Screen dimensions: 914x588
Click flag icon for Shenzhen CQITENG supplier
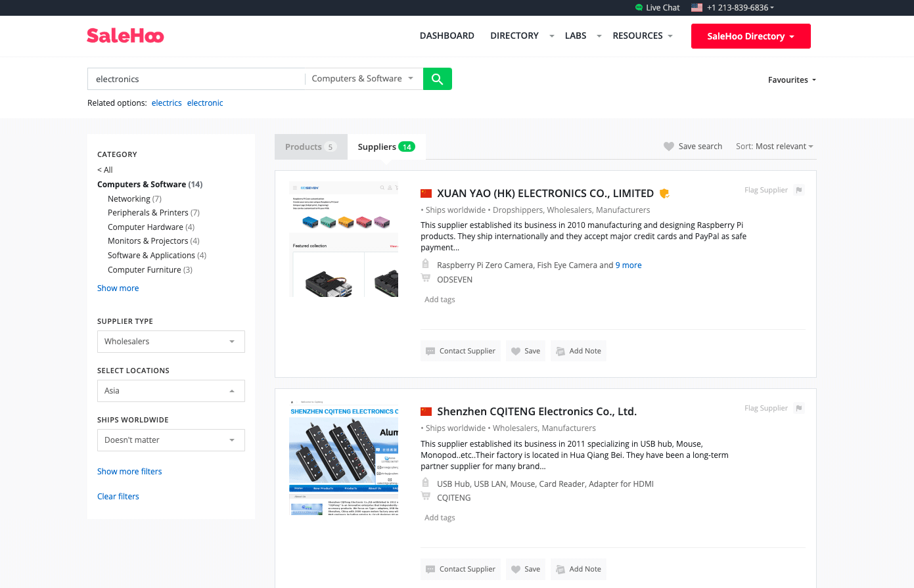click(798, 408)
